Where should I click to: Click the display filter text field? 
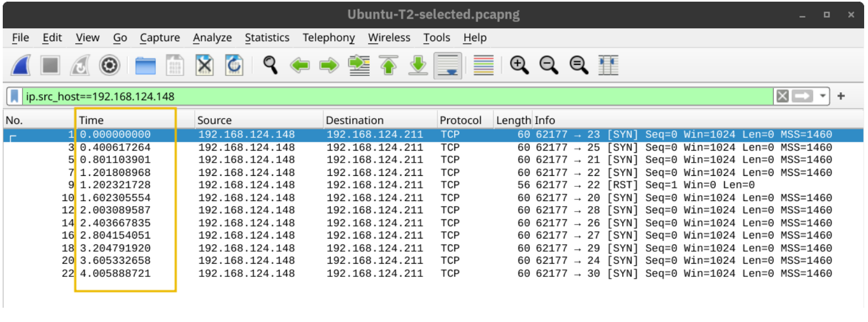coord(398,96)
